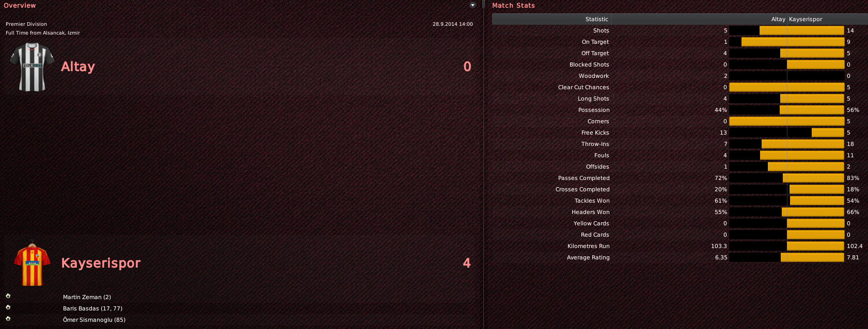This screenshot has height=329, width=868.
Task: Click the Premier Division competition label
Action: click(x=26, y=24)
